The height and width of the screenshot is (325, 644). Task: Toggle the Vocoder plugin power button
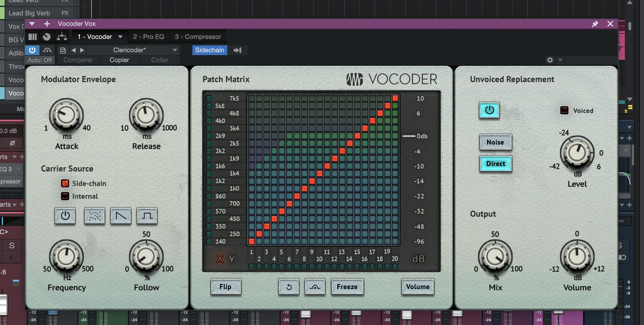32,50
